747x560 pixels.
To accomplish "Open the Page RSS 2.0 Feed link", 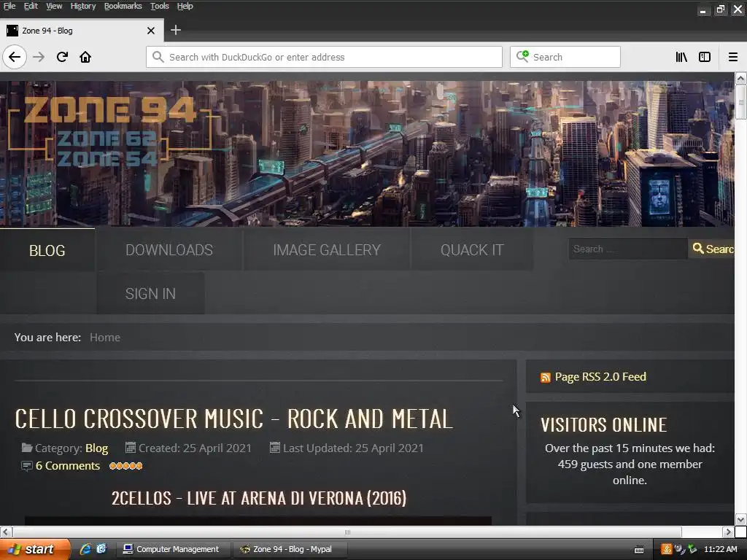I will (x=600, y=377).
